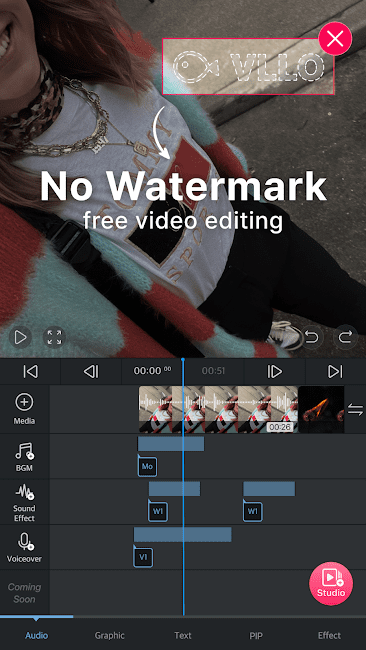The image size is (366, 650).
Task: Add BGM music track
Action: tap(24, 456)
